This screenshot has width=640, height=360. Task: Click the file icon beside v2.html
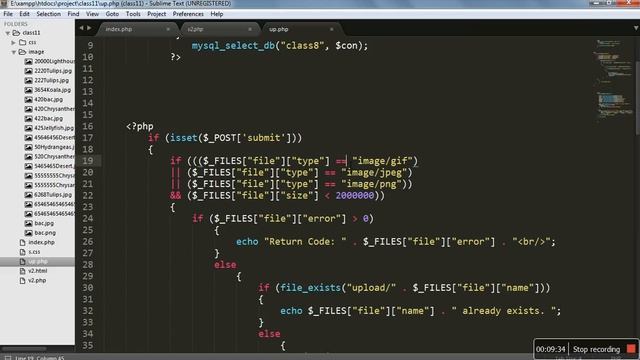click(22, 271)
